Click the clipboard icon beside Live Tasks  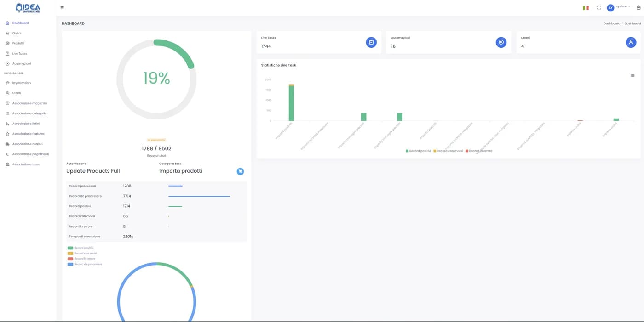tap(7, 53)
